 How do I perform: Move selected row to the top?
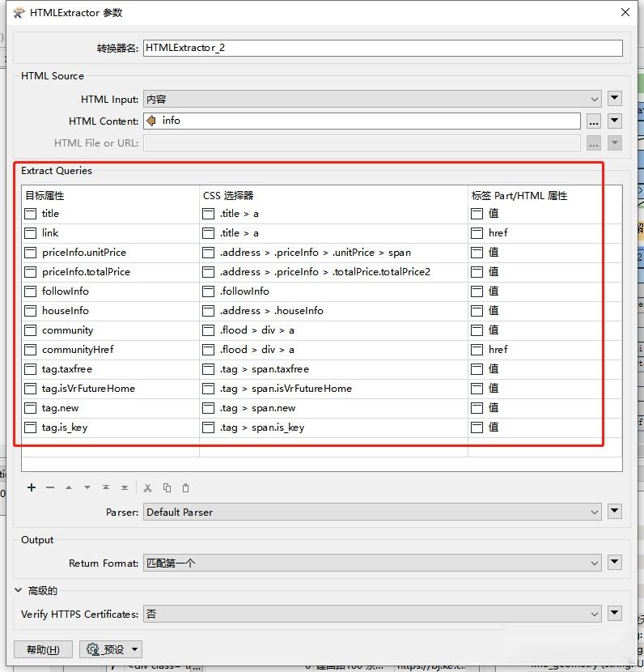(106, 487)
